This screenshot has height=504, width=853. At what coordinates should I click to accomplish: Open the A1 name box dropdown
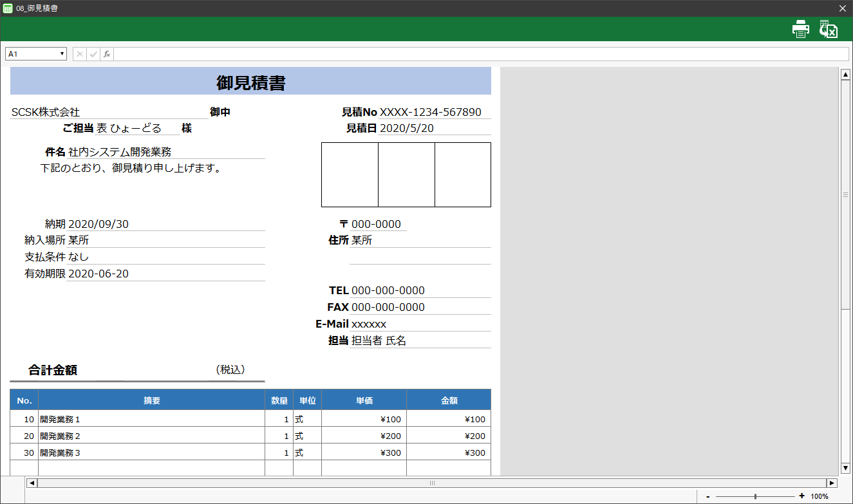(62, 54)
